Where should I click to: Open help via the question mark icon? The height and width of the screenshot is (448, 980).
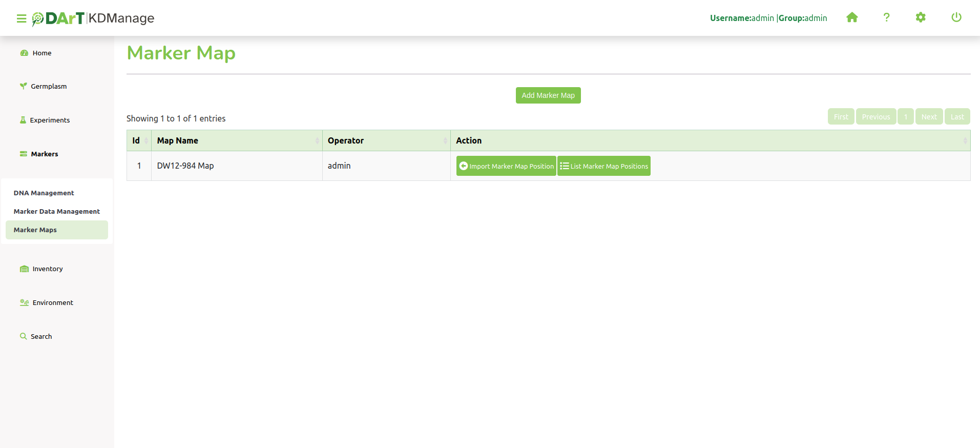tap(886, 18)
